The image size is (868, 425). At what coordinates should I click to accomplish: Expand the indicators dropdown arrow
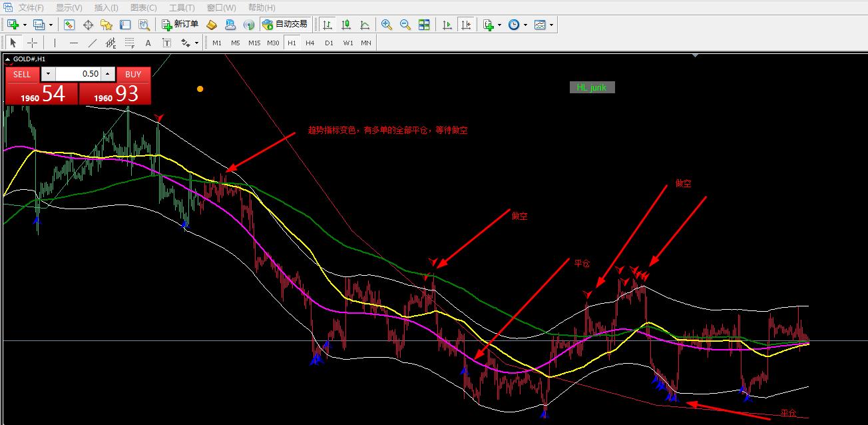coord(500,25)
